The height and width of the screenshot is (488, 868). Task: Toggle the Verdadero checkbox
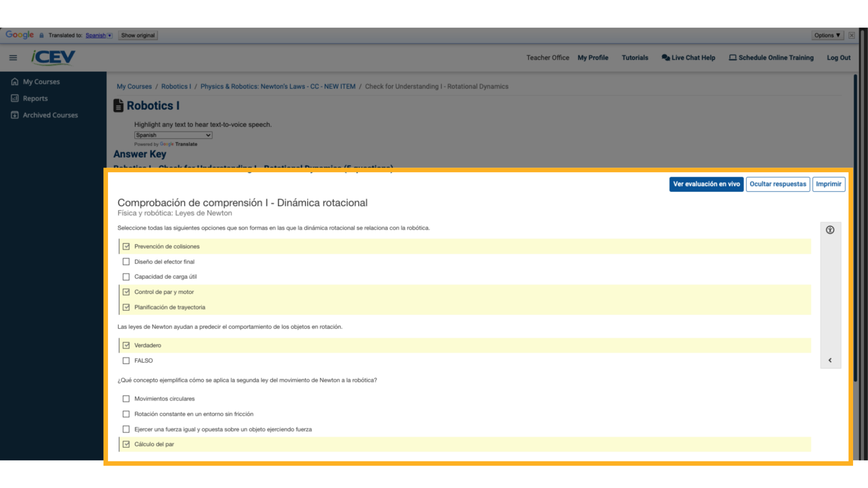click(x=126, y=346)
